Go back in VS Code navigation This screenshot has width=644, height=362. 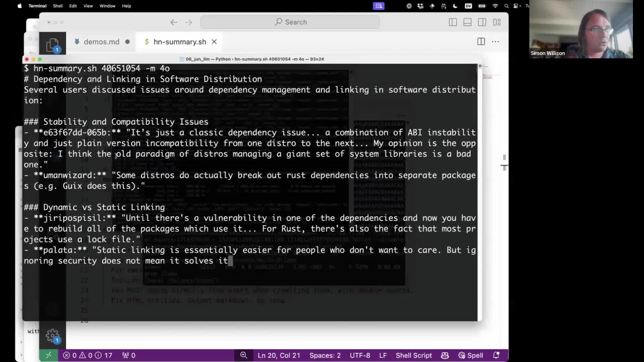click(174, 22)
